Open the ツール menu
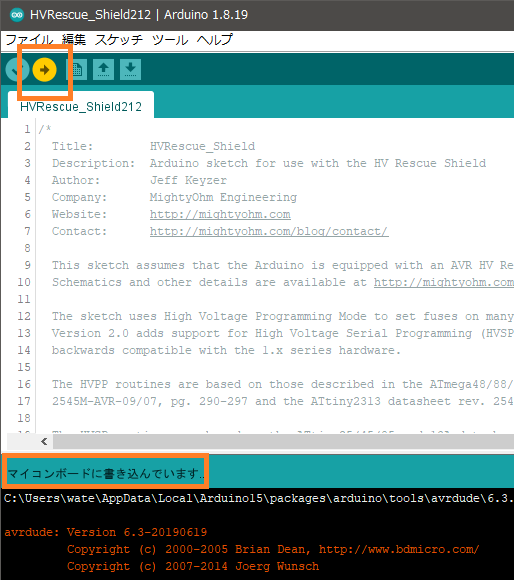 (x=170, y=40)
